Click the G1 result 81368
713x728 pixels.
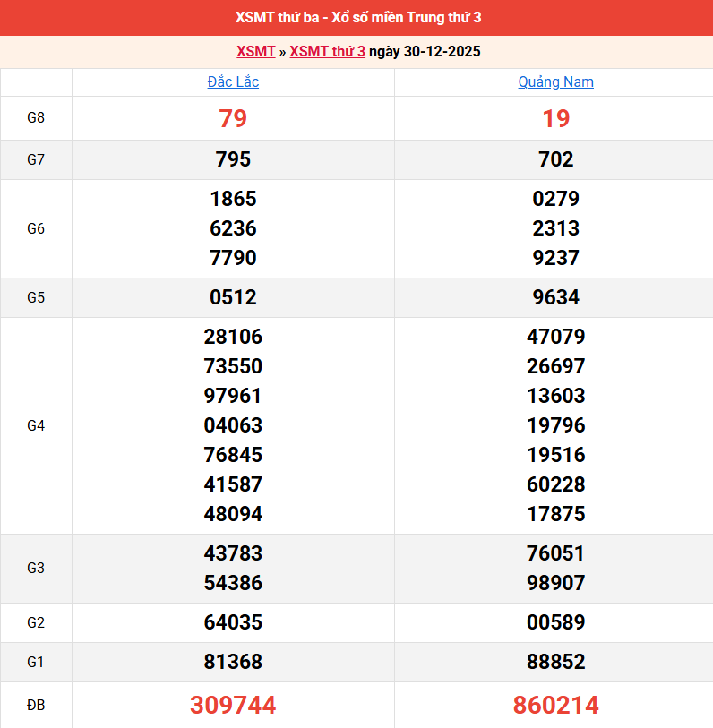(233, 662)
